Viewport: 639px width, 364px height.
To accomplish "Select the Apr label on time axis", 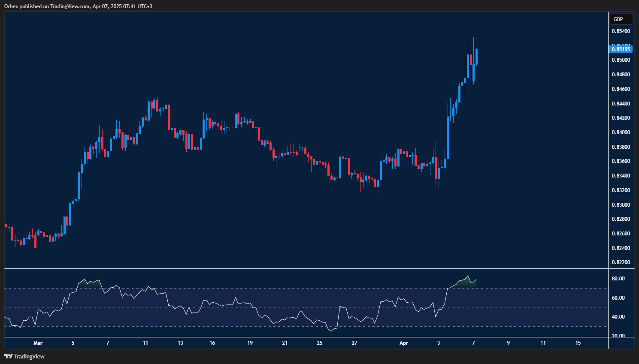I will pyautogui.click(x=403, y=343).
